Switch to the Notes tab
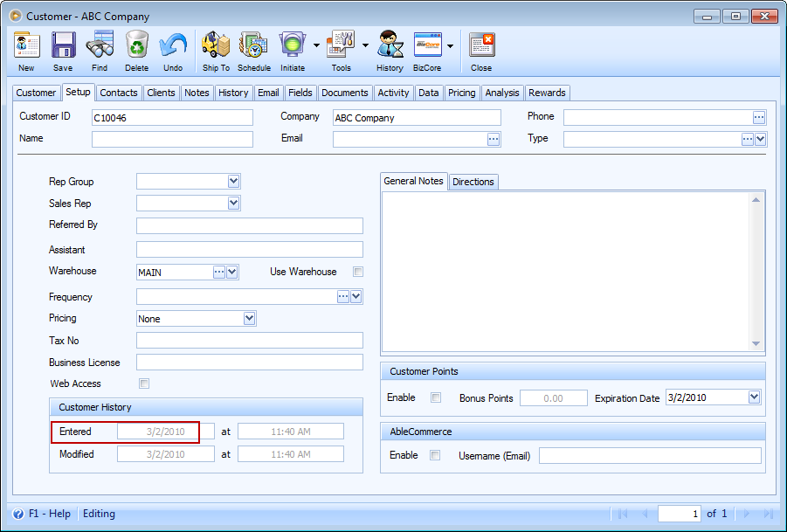 [197, 93]
